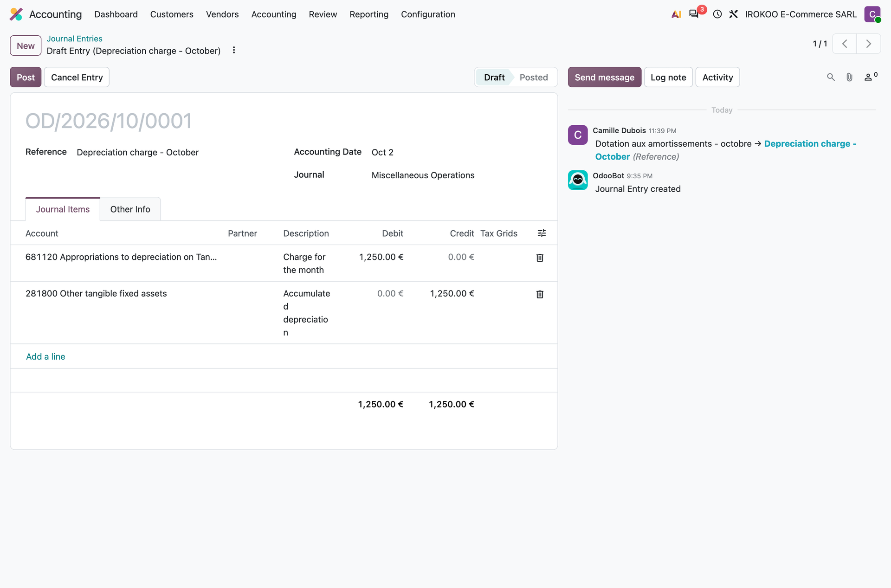891x588 pixels.
Task: Select the Posted status stage
Action: pyautogui.click(x=534, y=77)
